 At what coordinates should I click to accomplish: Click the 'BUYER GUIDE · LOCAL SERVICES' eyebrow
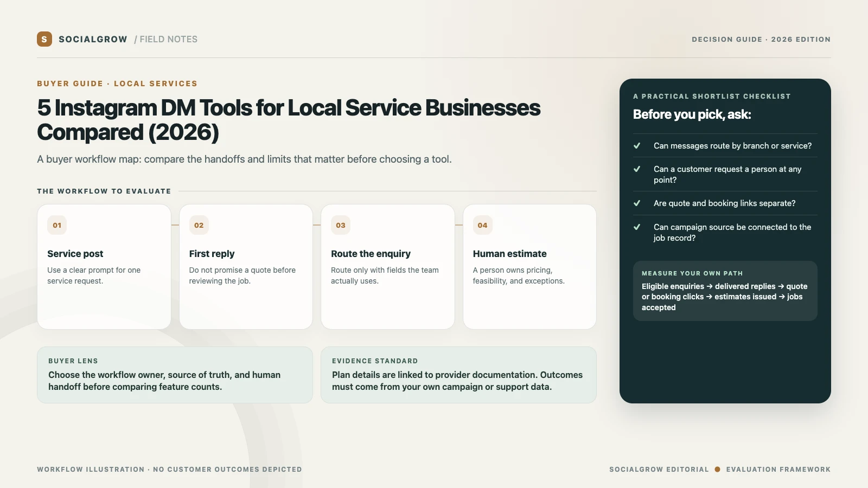[117, 84]
